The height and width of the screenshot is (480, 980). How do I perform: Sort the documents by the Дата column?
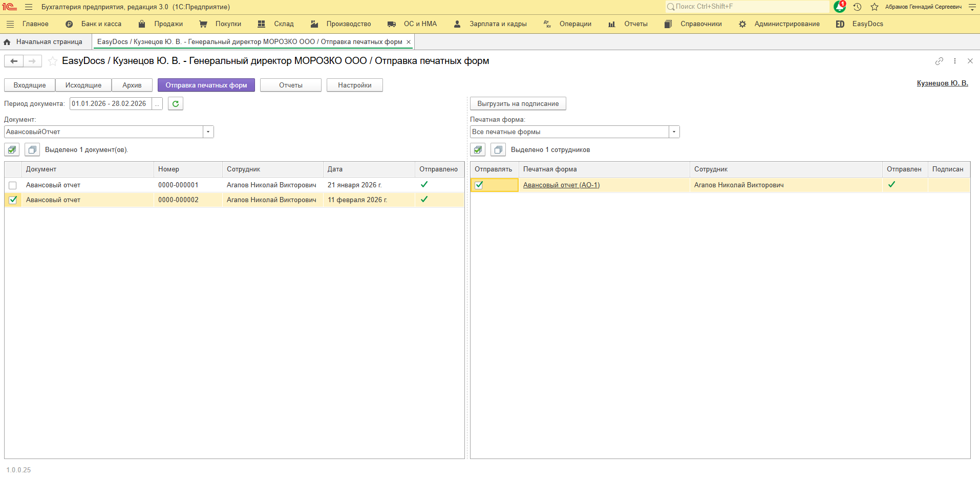click(x=369, y=169)
